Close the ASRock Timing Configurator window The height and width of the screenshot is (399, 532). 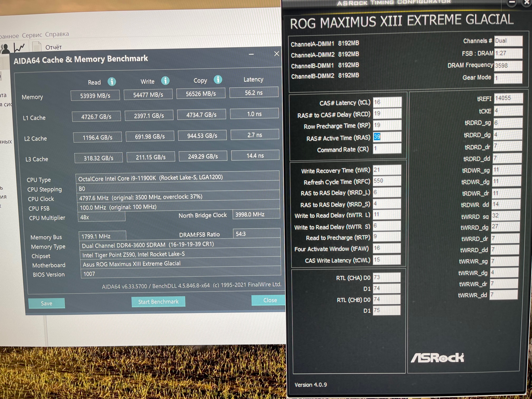pyautogui.click(x=526, y=2)
